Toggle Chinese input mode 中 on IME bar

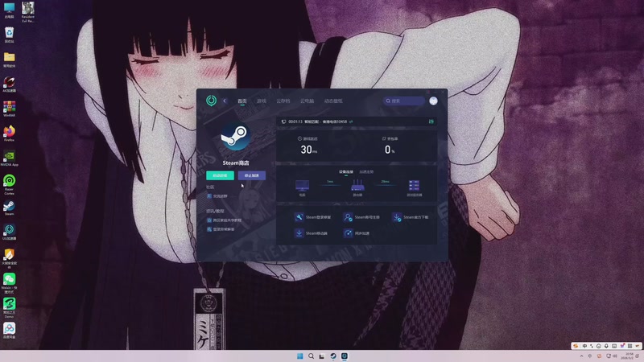click(584, 346)
